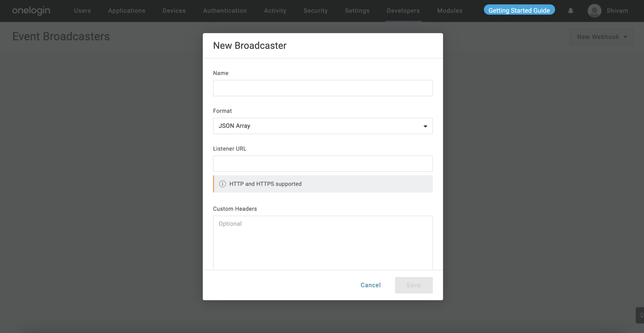Image resolution: width=644 pixels, height=333 pixels.
Task: Click the user avatar icon
Action: (594, 11)
